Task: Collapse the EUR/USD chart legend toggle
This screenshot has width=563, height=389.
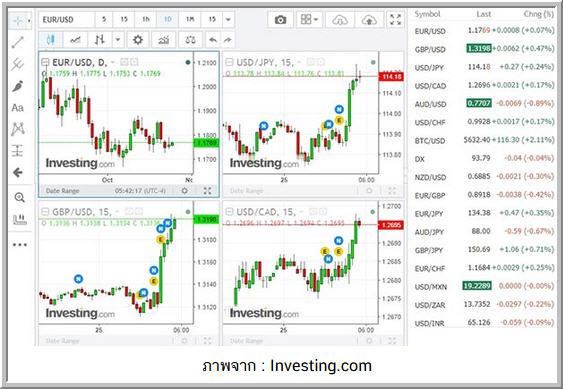Action: click(45, 62)
